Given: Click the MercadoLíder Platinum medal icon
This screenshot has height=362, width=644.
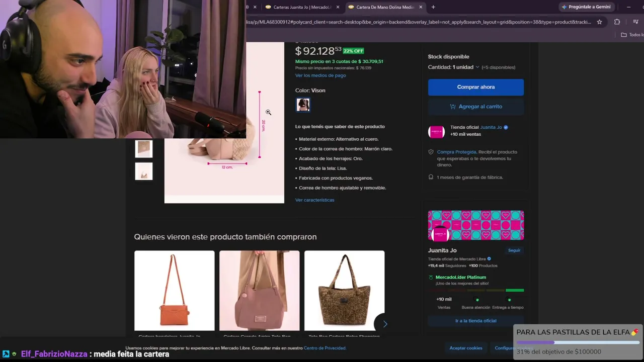Looking at the screenshot, I should (x=431, y=278).
